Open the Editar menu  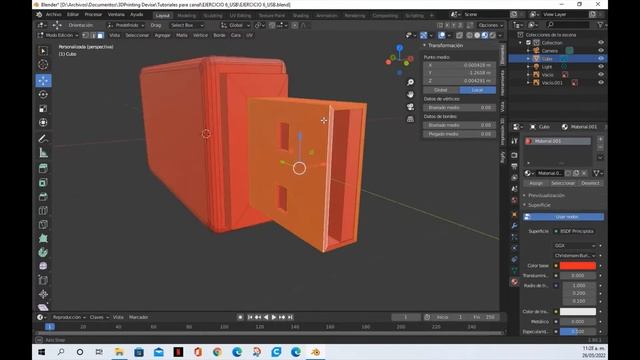(x=73, y=15)
